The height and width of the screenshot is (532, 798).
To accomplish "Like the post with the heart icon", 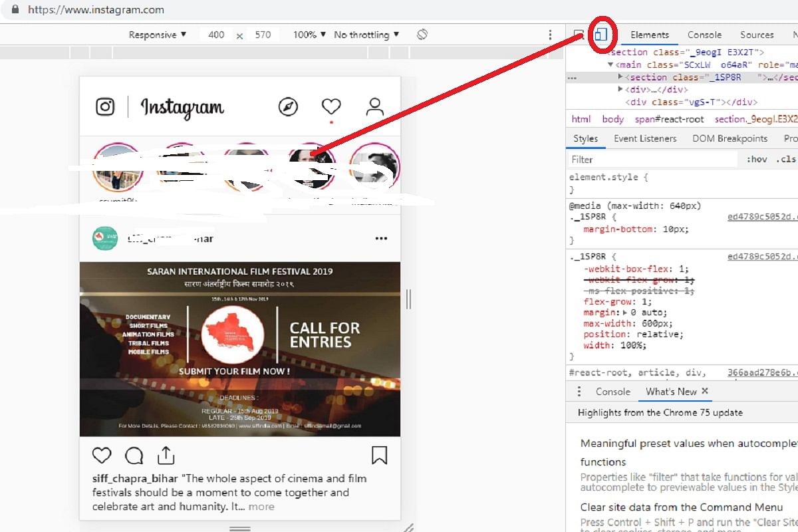I will [101, 456].
